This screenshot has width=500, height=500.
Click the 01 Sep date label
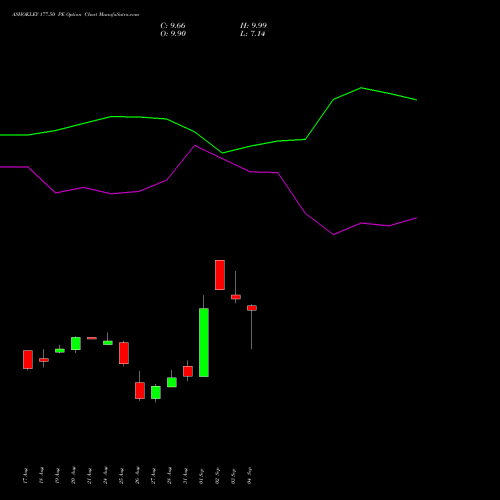coord(202,476)
